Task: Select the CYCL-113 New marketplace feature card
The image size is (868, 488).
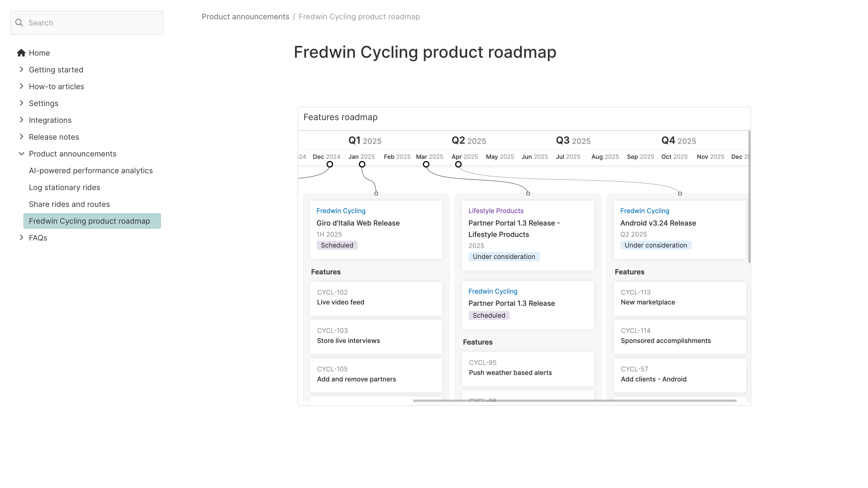Action: click(679, 298)
